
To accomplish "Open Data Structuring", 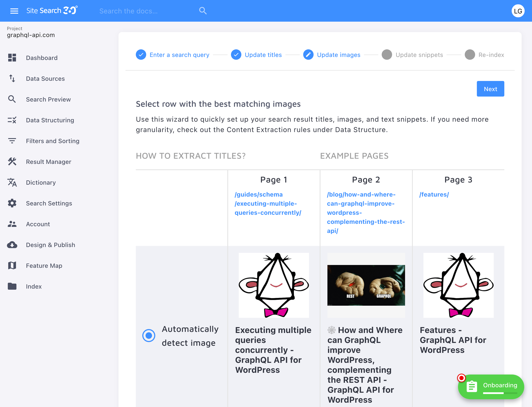I will tap(50, 120).
